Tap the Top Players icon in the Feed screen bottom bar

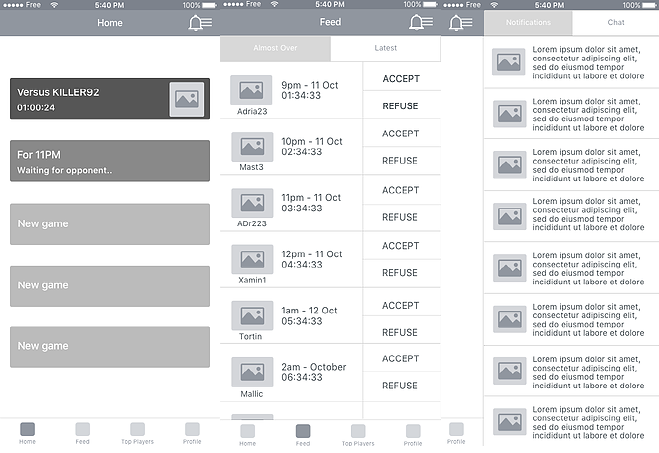[x=358, y=432]
